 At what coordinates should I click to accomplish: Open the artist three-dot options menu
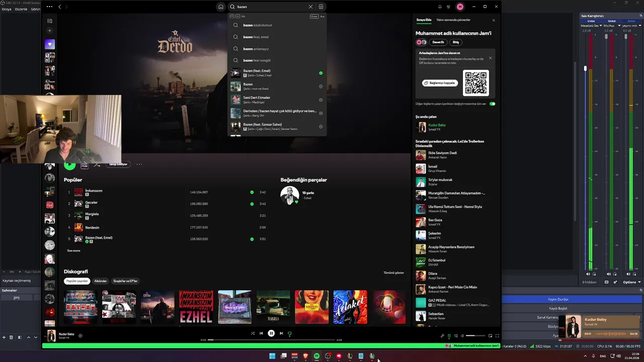(x=139, y=164)
